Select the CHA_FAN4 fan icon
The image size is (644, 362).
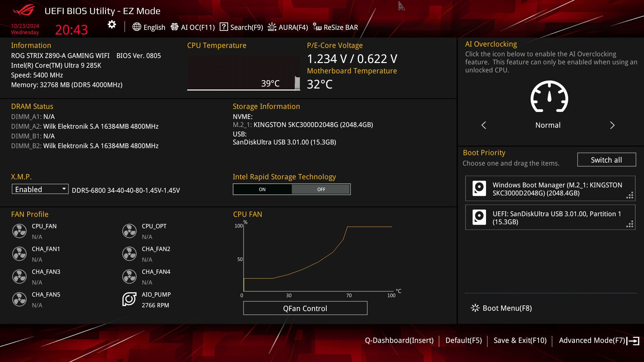click(x=129, y=277)
